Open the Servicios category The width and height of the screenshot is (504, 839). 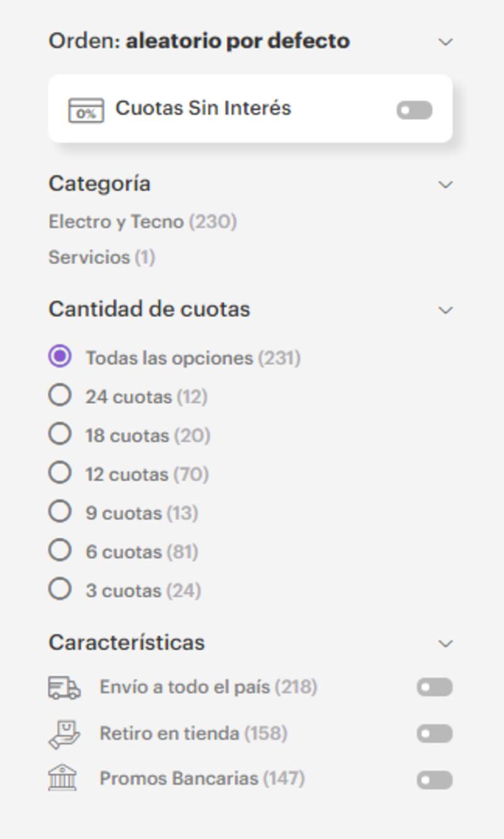101,257
